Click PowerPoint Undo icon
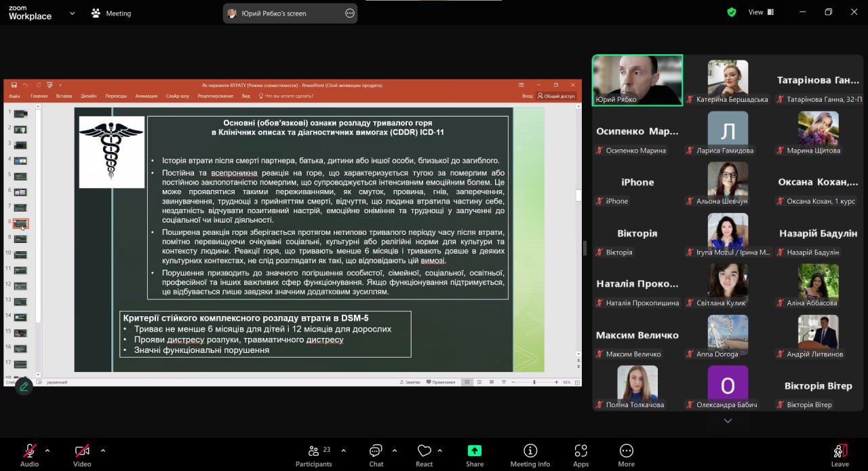The width and height of the screenshot is (868, 471). pos(25,85)
